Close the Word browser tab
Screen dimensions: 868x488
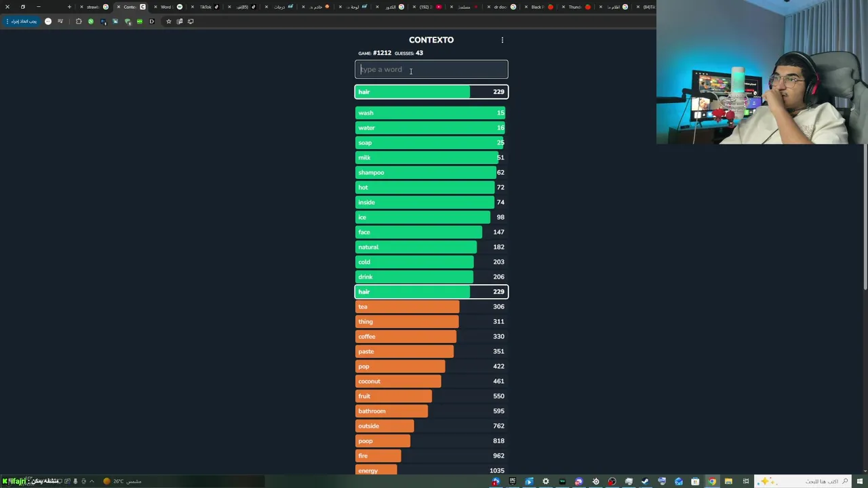pos(155,7)
